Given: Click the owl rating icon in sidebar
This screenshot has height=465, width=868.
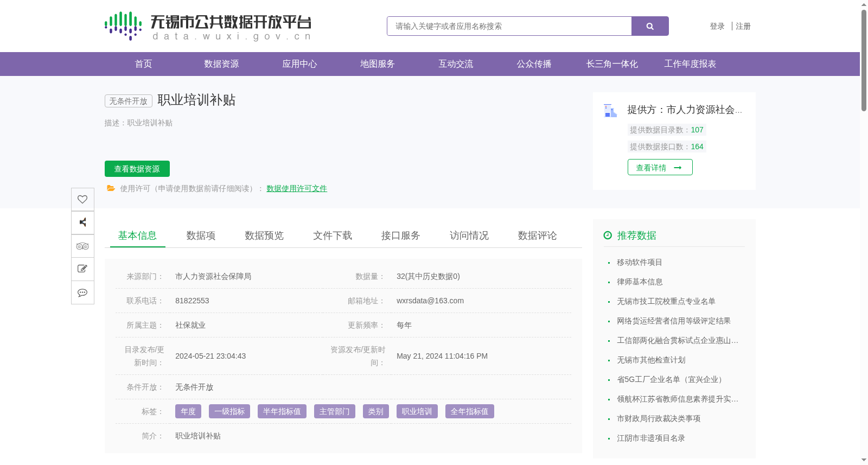Looking at the screenshot, I should click(x=82, y=246).
